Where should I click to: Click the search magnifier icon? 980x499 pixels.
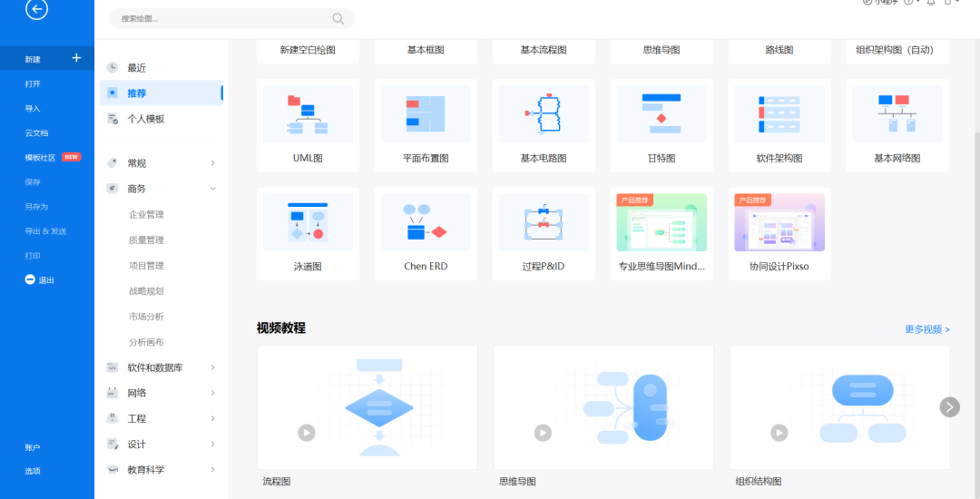[x=338, y=19]
